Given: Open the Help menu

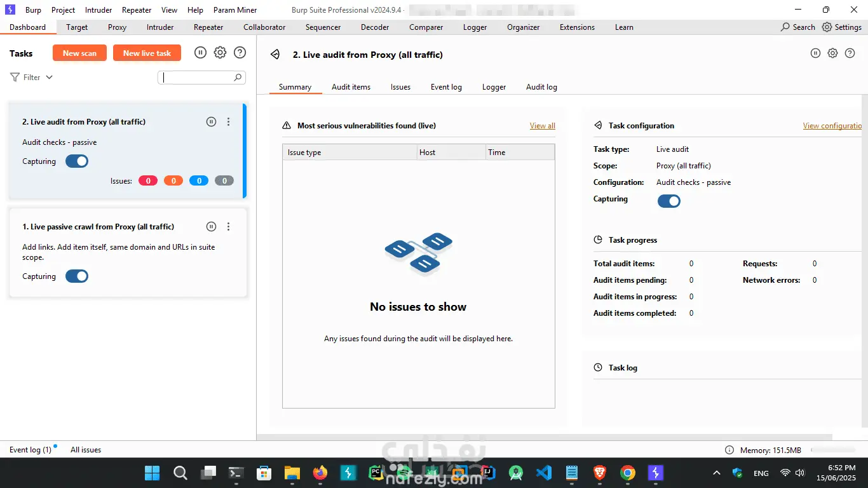Looking at the screenshot, I should (196, 10).
